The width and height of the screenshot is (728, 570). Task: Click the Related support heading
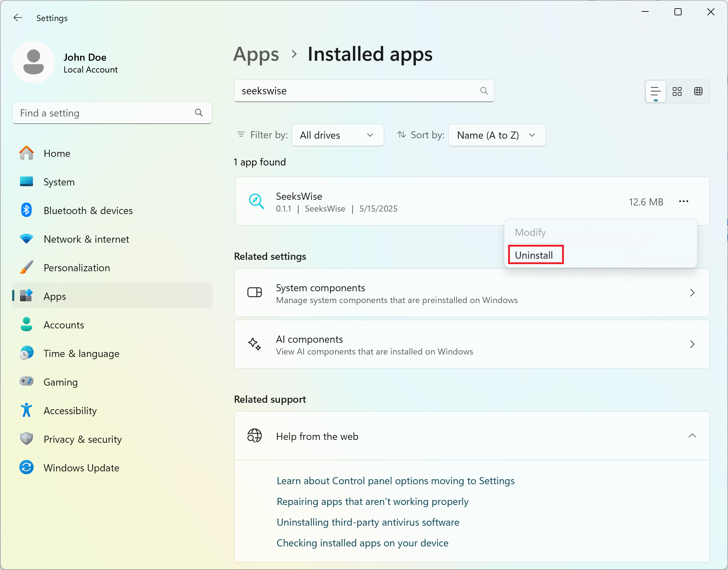270,399
